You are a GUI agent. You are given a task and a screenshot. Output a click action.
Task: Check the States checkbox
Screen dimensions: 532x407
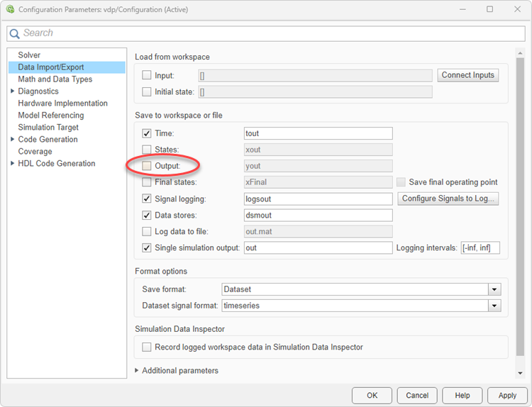click(147, 150)
